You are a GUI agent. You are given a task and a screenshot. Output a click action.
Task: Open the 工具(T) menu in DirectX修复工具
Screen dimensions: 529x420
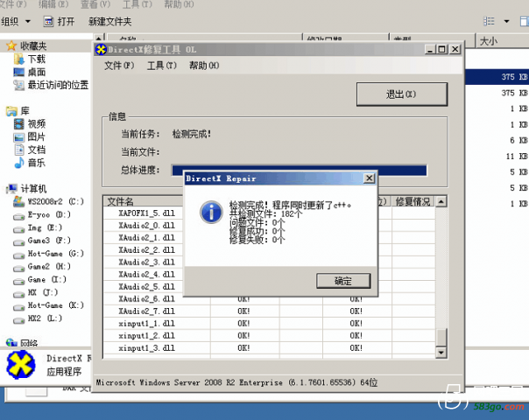162,66
